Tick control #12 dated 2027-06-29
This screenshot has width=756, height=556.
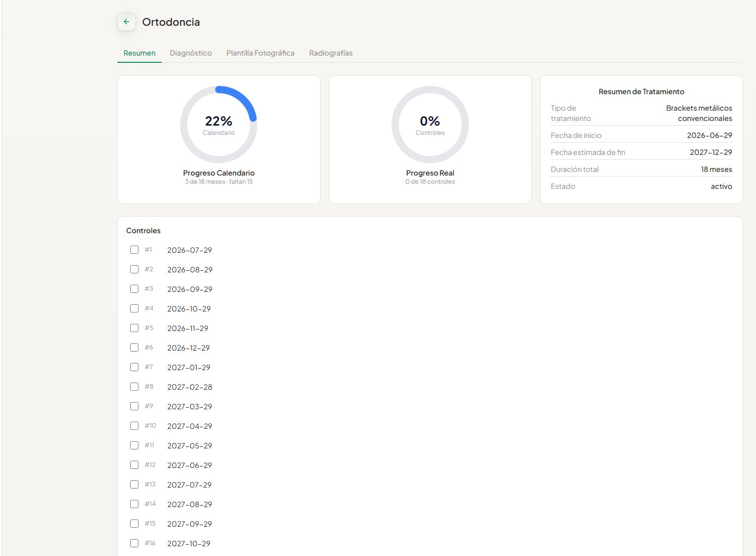[x=134, y=465]
